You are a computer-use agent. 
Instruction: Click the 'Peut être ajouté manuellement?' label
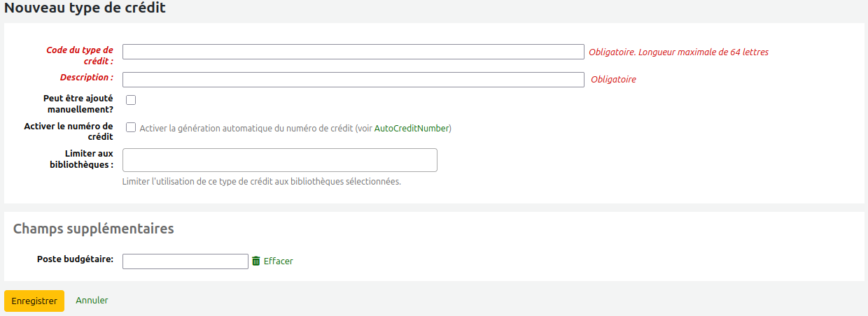tap(78, 104)
